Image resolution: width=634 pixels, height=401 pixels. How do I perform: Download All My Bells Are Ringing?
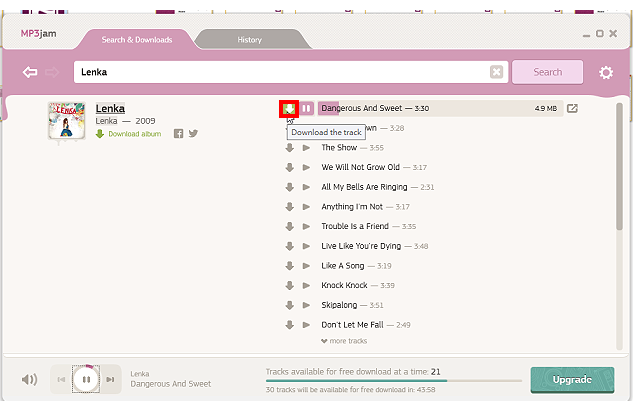pos(290,187)
